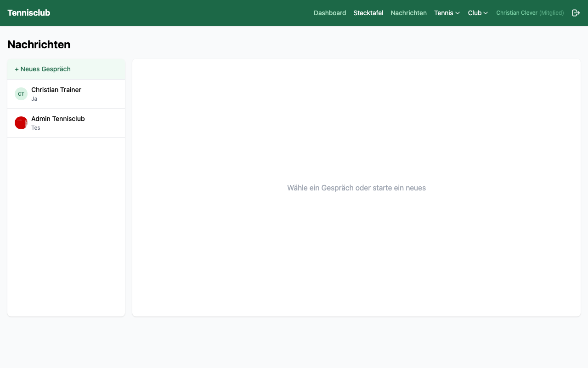Image resolution: width=588 pixels, height=368 pixels.
Task: Click the red Admin Tennisclub avatar
Action: point(21,123)
